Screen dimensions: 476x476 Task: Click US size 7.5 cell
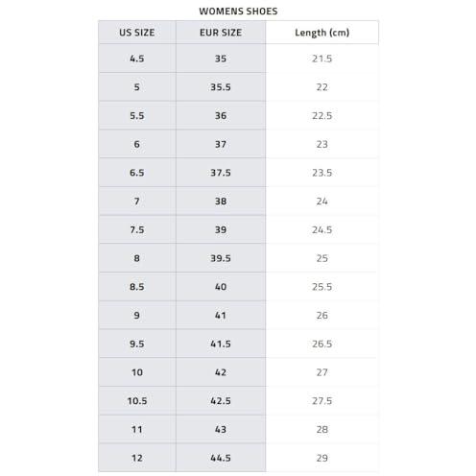(137, 229)
